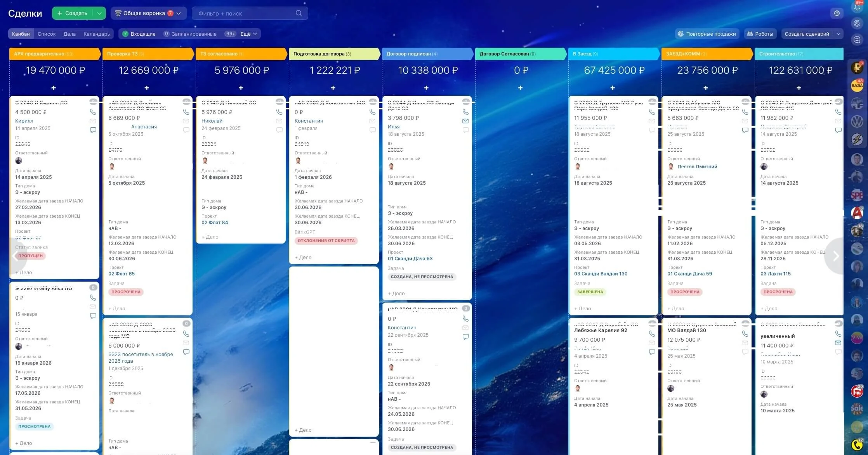Open the kanban settings gear
The height and width of the screenshot is (455, 868).
pyautogui.click(x=837, y=13)
